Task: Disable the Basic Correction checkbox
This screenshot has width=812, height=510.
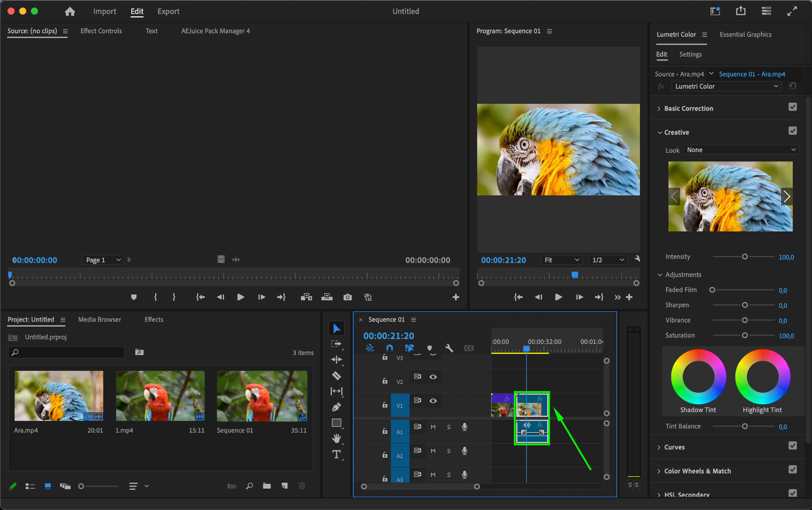Action: point(792,107)
